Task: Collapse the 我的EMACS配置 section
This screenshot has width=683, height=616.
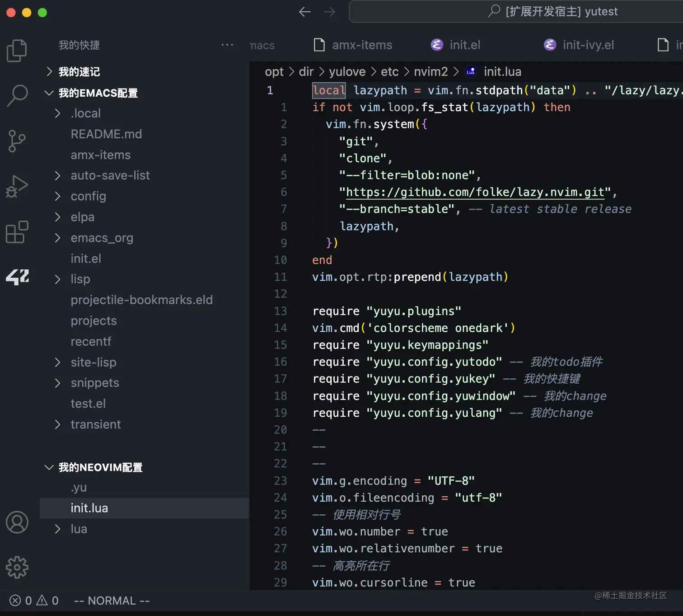Action: click(x=49, y=93)
